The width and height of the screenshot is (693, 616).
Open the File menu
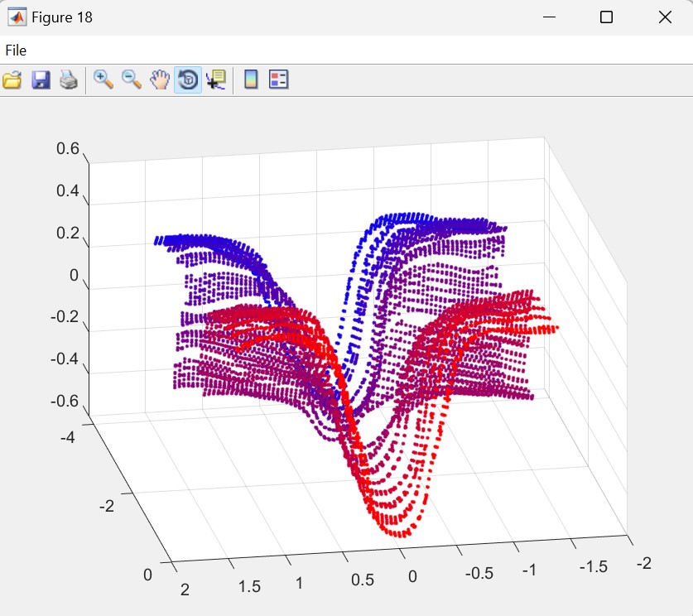pos(16,51)
